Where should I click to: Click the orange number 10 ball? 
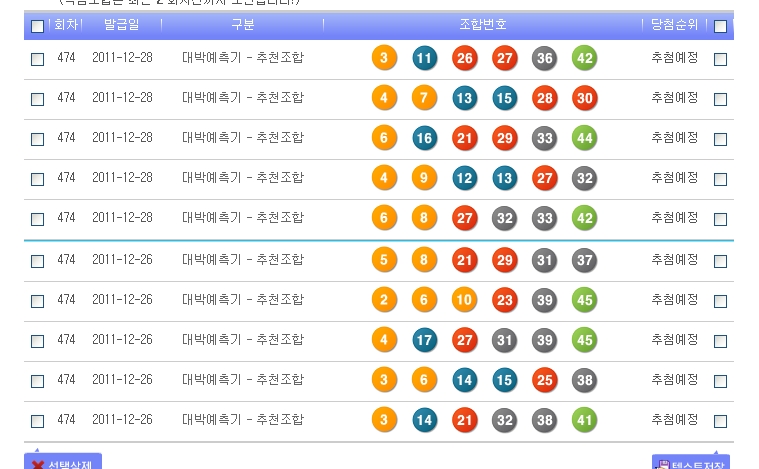click(x=464, y=300)
